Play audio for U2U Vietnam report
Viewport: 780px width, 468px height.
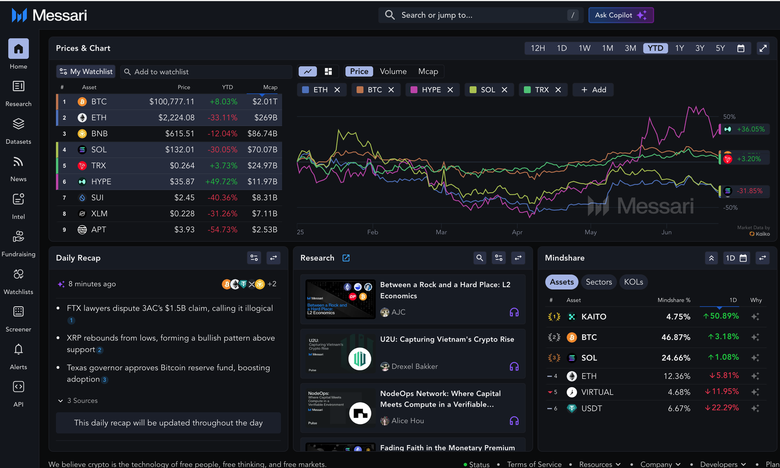pos(514,367)
